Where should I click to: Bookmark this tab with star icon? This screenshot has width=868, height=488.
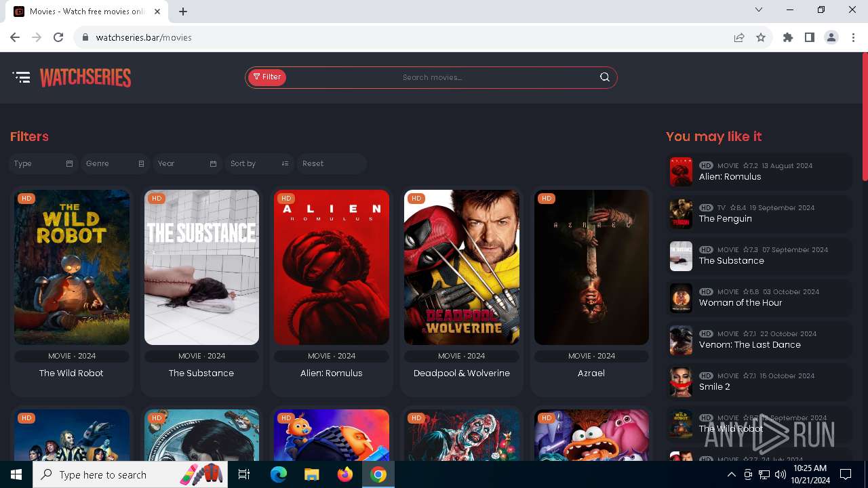tap(761, 38)
